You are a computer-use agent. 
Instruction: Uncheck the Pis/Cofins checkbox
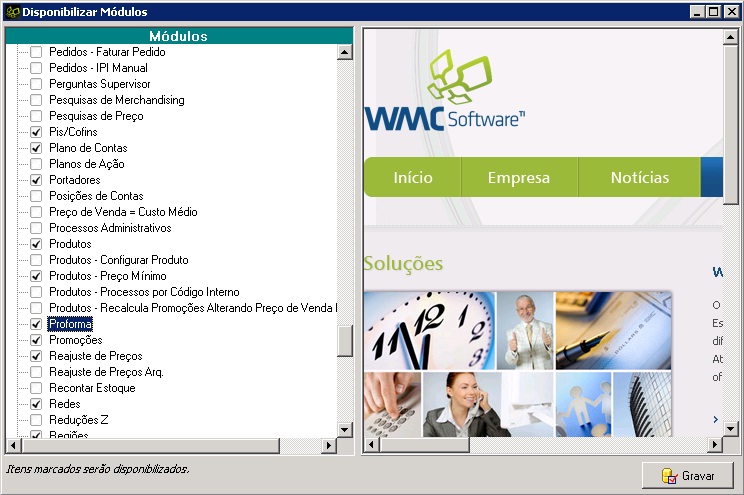tap(36, 132)
